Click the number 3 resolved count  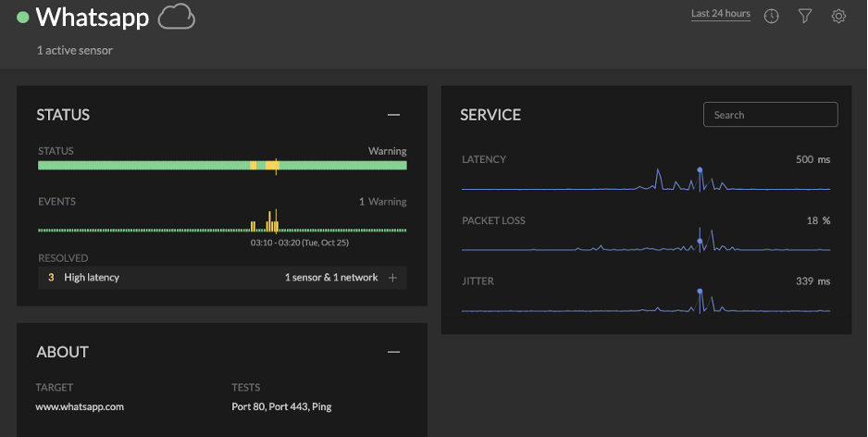pyautogui.click(x=51, y=278)
